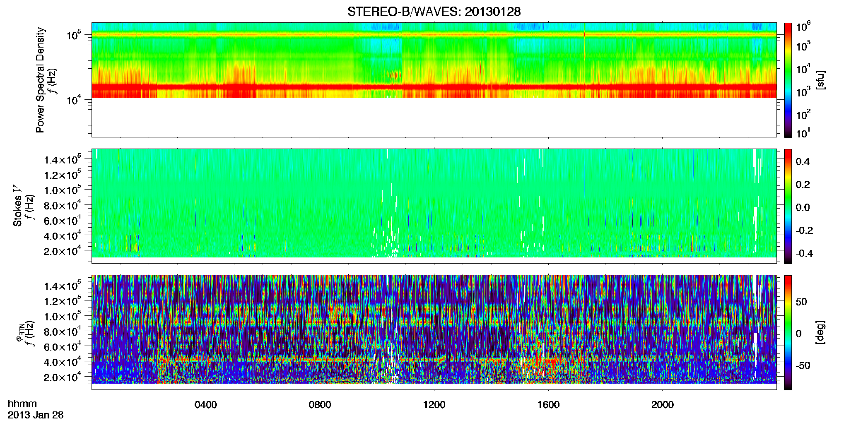This screenshot has height=447, width=868.
Task: Click the 1200 time tick label
Action: (x=434, y=405)
